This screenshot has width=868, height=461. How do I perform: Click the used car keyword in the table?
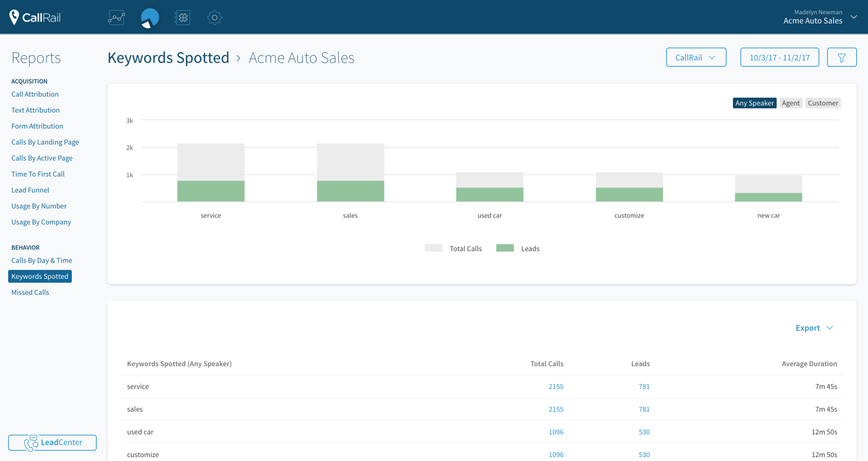tap(140, 432)
